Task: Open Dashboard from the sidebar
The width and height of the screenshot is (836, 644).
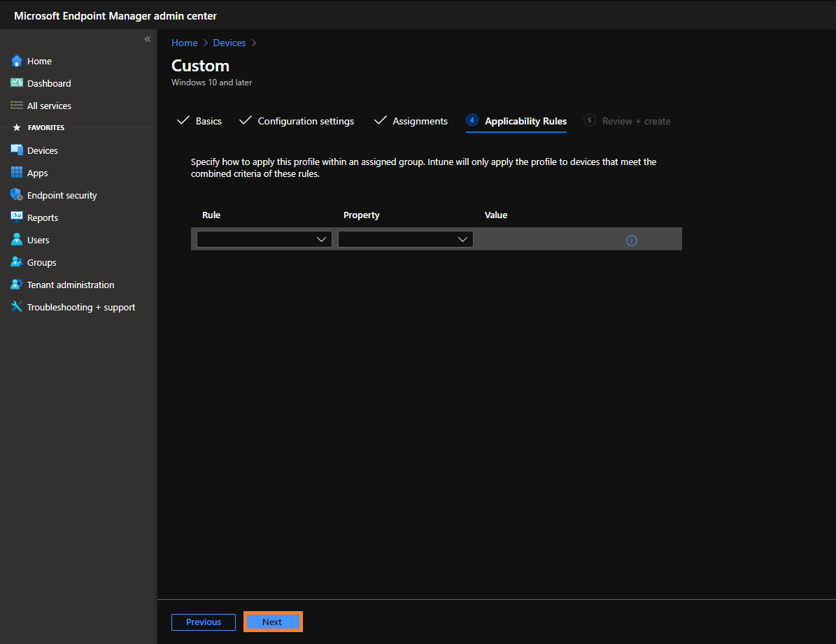Action: (x=49, y=84)
